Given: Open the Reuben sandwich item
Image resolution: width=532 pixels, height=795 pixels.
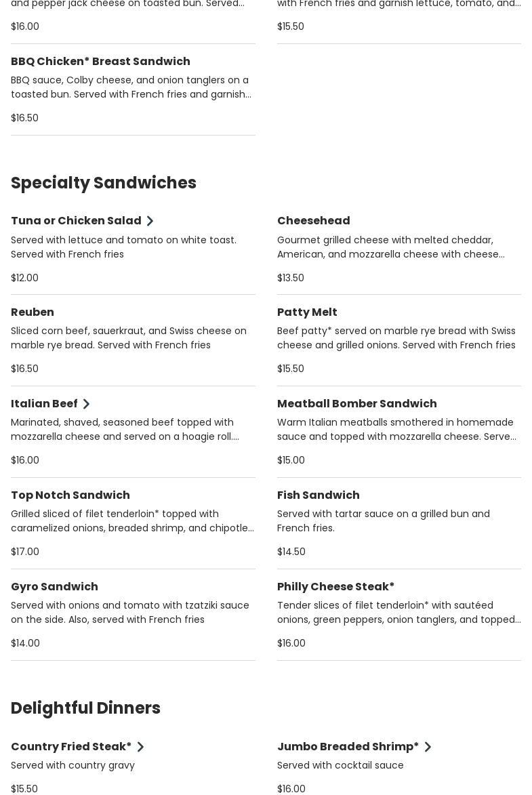Looking at the screenshot, I should pyautogui.click(x=33, y=312).
